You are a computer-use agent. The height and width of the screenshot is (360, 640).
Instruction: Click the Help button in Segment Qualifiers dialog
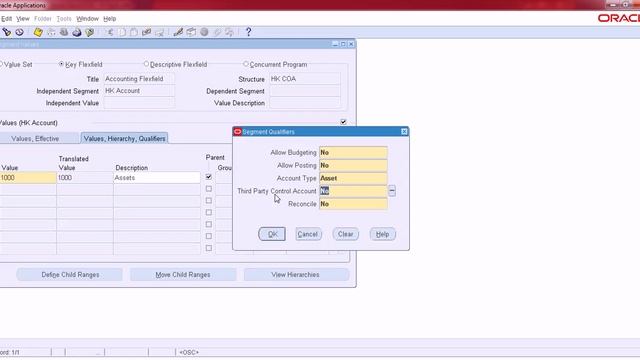pos(382,234)
